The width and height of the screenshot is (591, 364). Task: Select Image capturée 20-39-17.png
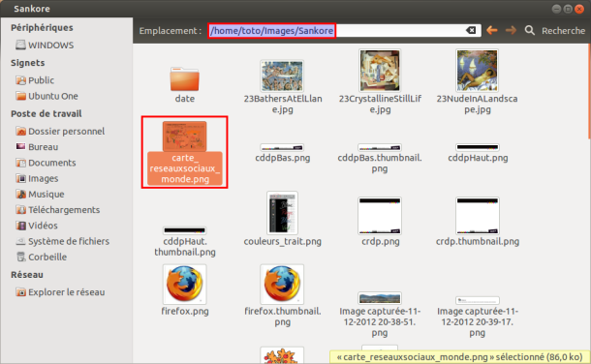(478, 317)
